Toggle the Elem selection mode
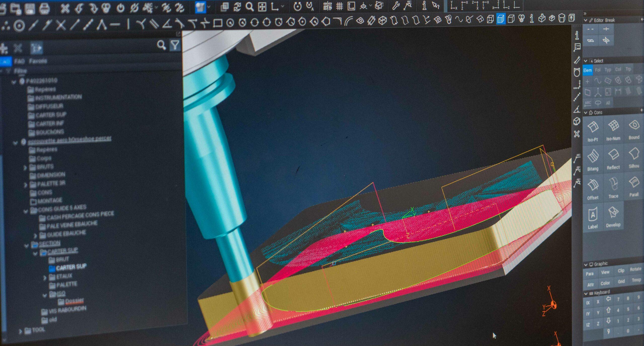Viewport: 644px width, 346px height. [x=587, y=70]
